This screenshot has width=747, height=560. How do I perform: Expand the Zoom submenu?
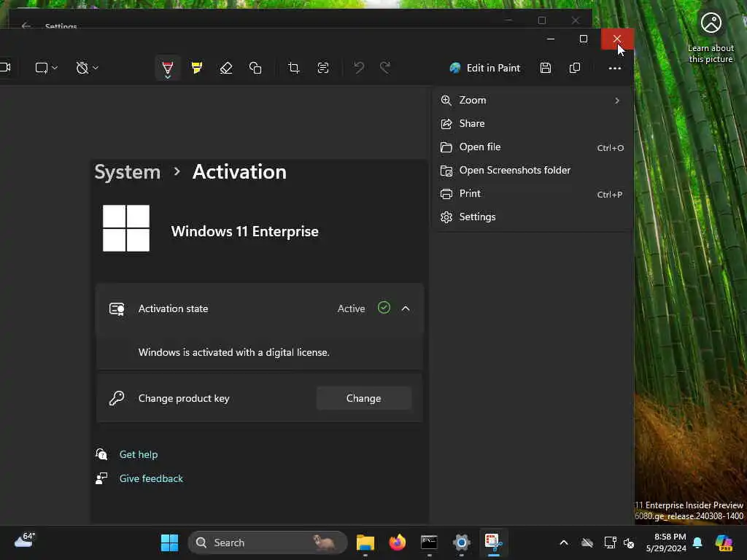click(x=533, y=100)
